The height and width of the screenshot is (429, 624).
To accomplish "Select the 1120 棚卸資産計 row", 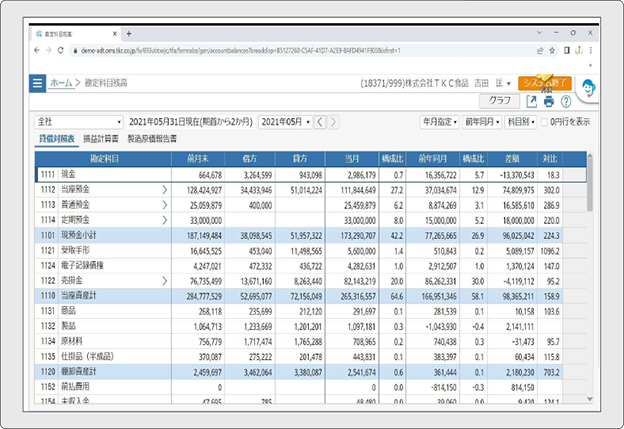I will [310, 372].
